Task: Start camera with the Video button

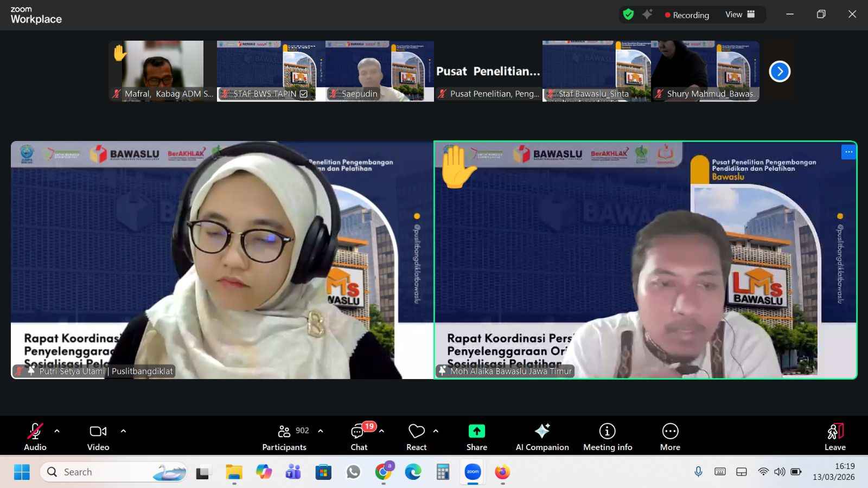Action: click(x=98, y=436)
